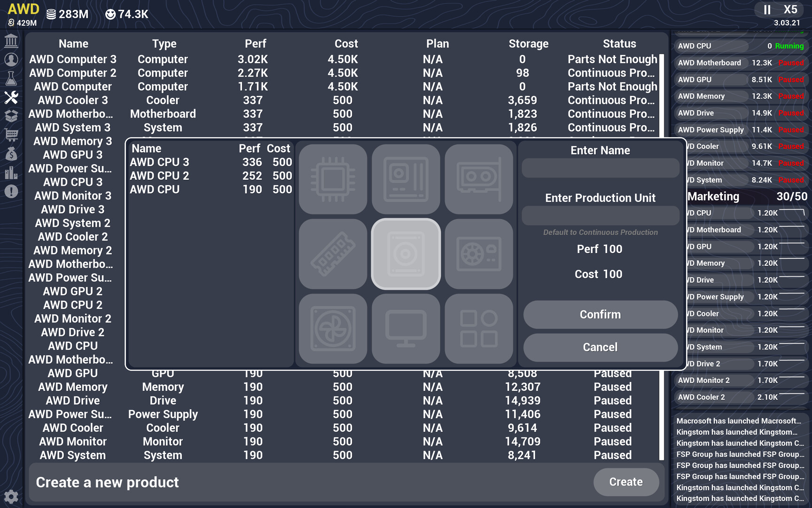Pause the running AWD CPU production

point(789,46)
